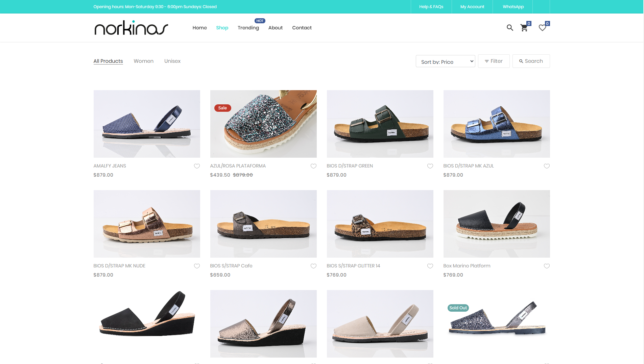
Task: Expand the product Search box
Action: 531,61
